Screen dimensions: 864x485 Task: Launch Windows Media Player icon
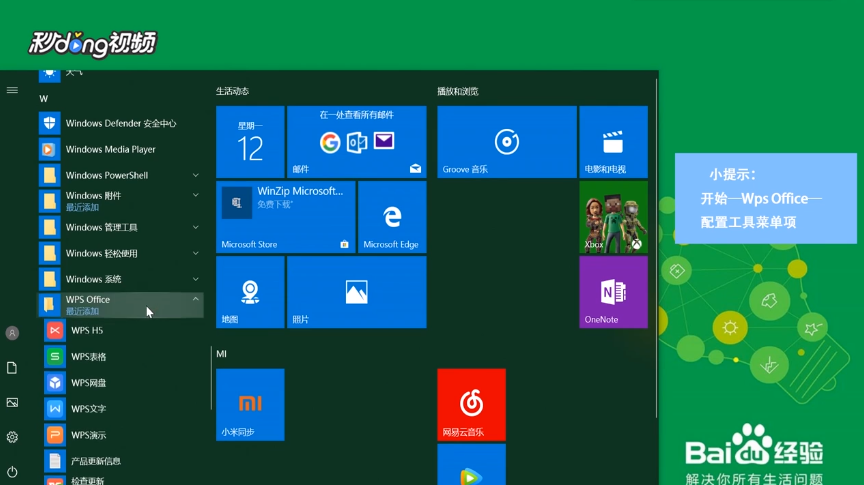point(50,149)
